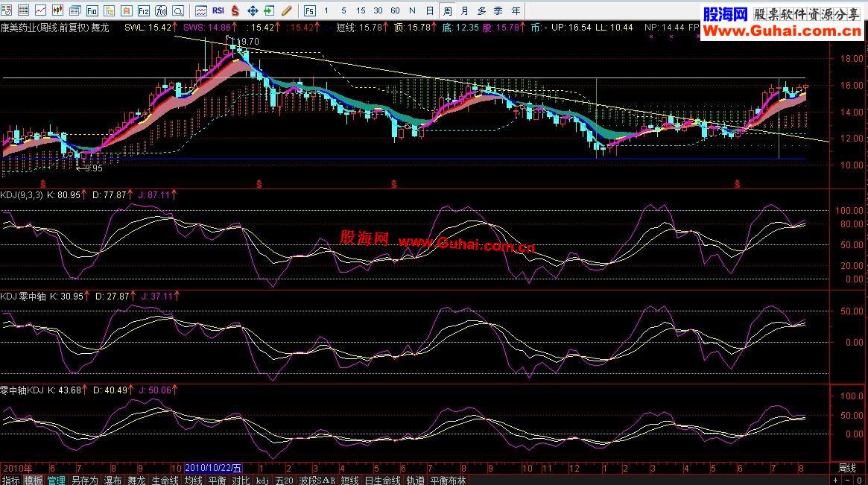Select the 短线 short-term tab
The height and width of the screenshot is (485, 868).
(x=350, y=480)
